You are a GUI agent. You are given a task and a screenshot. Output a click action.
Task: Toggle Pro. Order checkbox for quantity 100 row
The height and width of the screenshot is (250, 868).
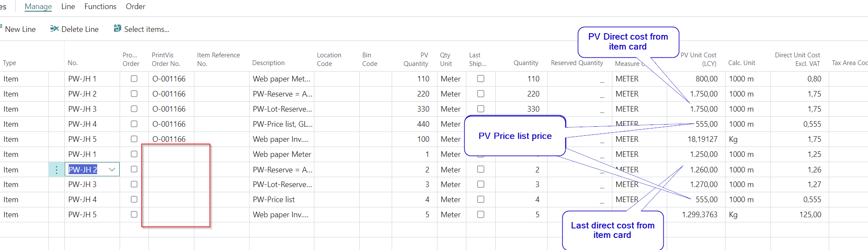(x=134, y=139)
